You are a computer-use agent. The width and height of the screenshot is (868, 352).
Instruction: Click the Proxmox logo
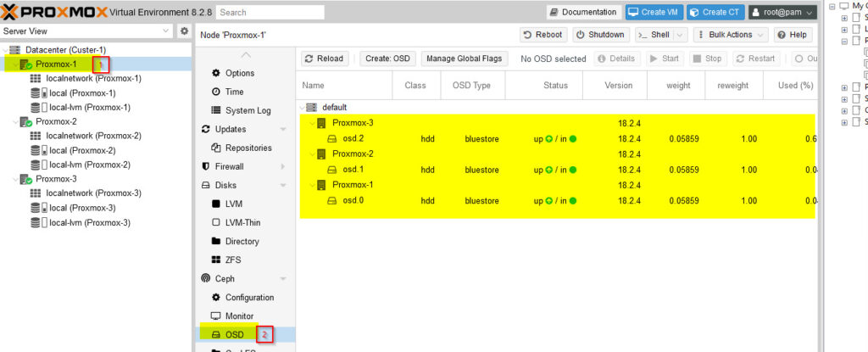53,11
